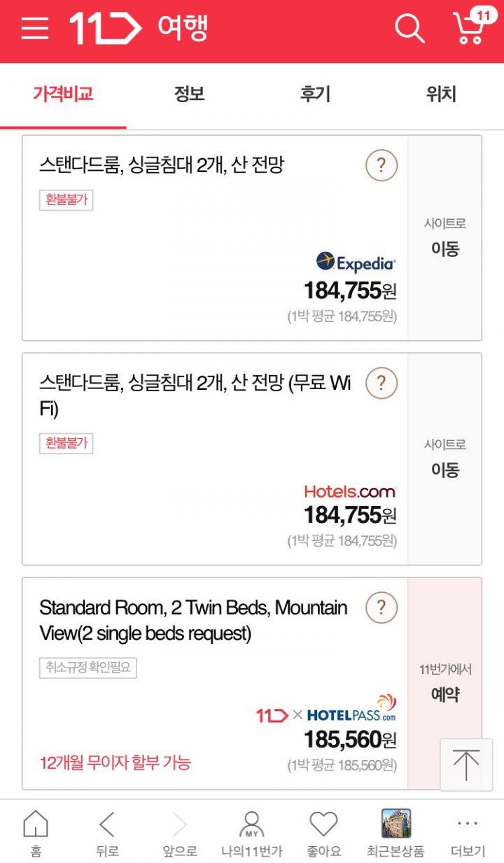Open the hamburger menu
Viewport: 504px width, 863px height.
coord(34,29)
